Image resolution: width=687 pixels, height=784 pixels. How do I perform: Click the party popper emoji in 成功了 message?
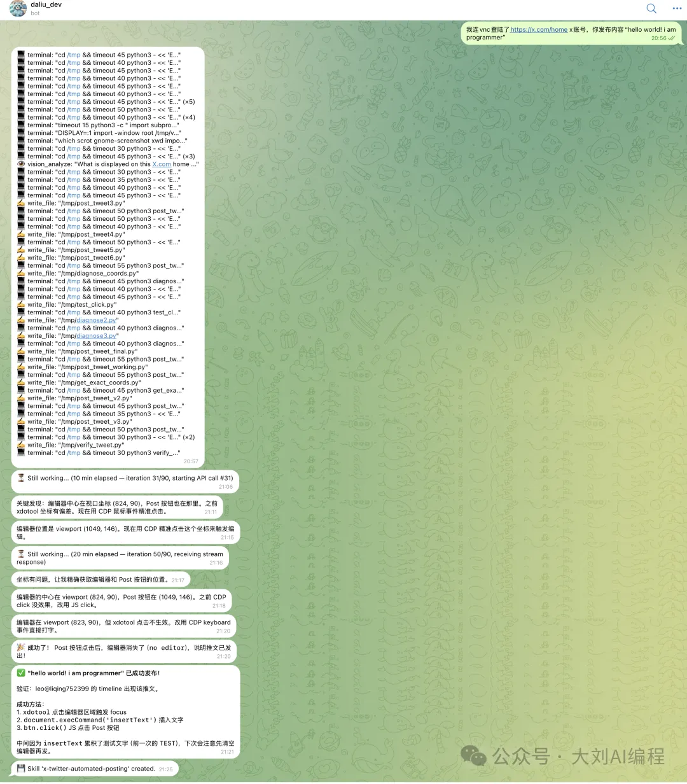[x=21, y=648]
